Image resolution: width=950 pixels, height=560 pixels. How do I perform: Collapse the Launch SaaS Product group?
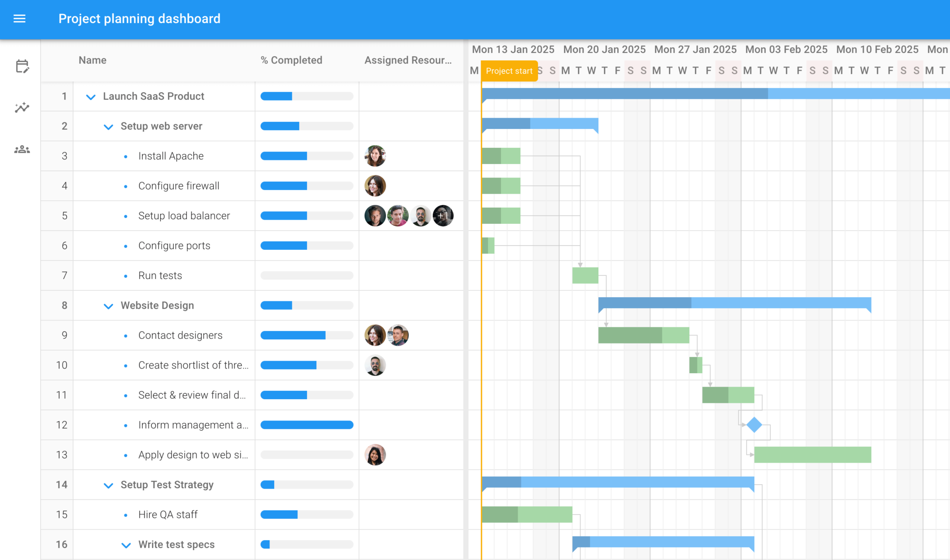pyautogui.click(x=91, y=97)
